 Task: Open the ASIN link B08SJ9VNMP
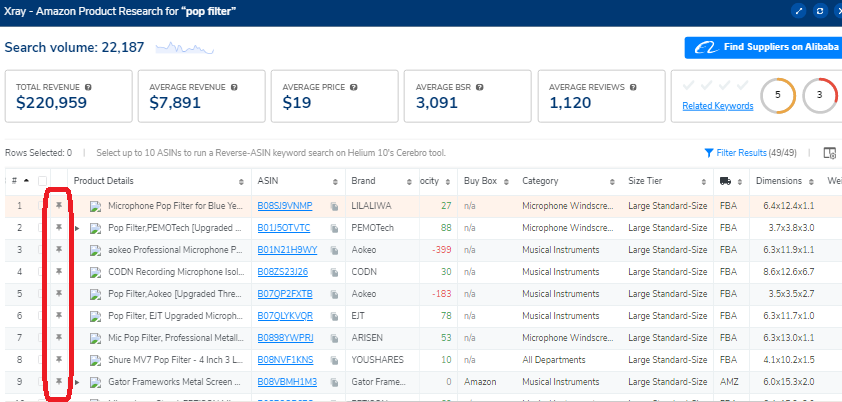[285, 206]
